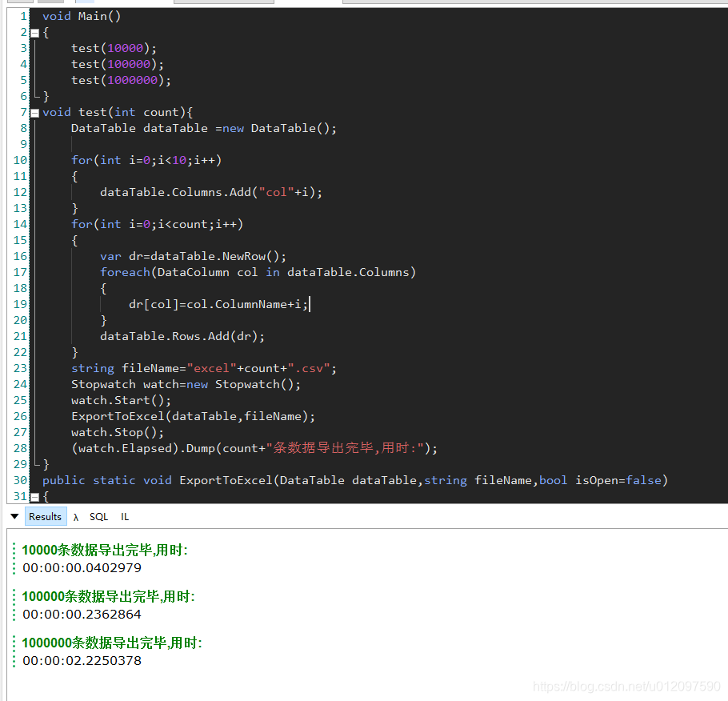
Task: Click the string fileName assignment line
Action: pyautogui.click(x=204, y=368)
